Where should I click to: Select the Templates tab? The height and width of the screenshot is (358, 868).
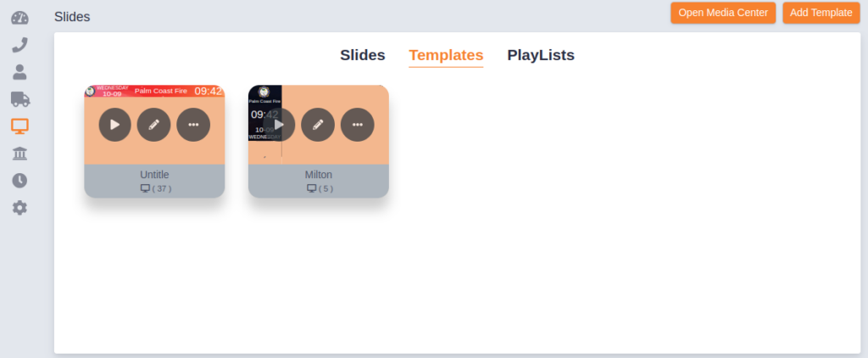coord(446,55)
